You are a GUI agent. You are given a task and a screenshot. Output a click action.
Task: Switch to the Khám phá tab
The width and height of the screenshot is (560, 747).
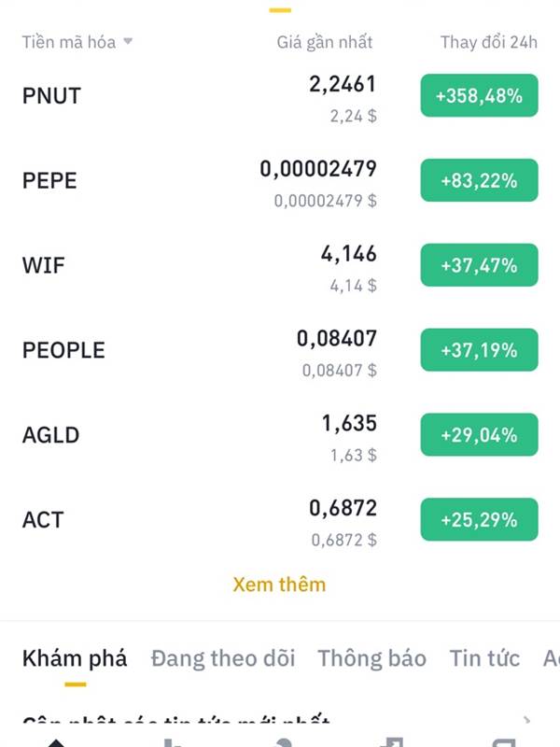tap(75, 659)
